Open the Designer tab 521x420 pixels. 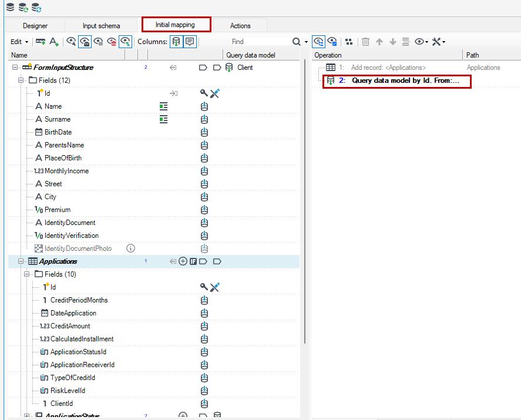(x=35, y=26)
